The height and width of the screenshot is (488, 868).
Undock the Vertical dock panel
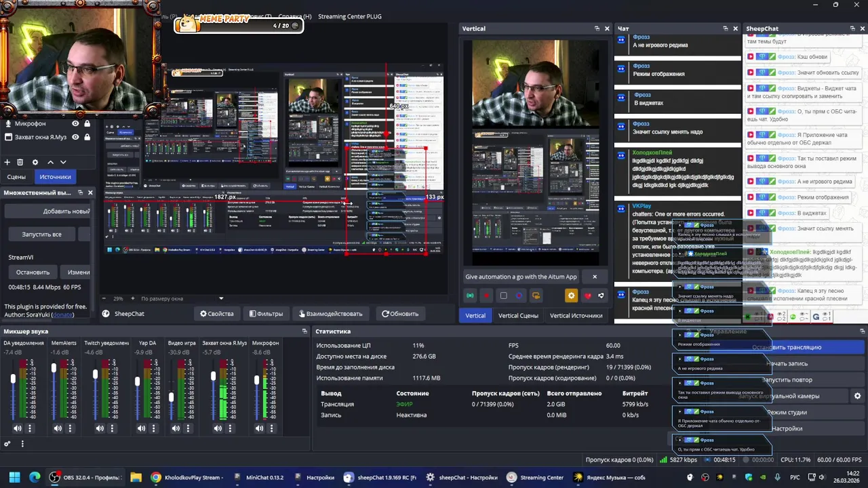(x=597, y=28)
